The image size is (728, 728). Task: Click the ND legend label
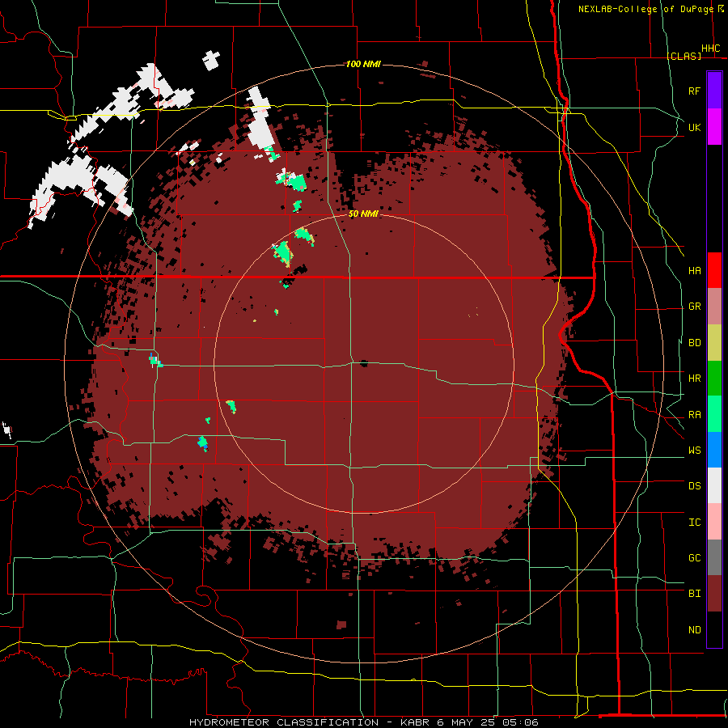(695, 630)
